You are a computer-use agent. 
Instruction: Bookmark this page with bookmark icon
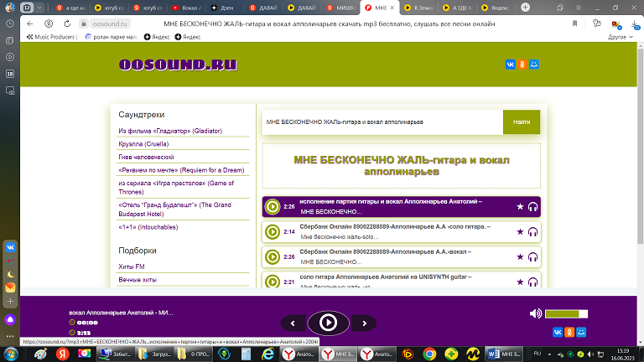pyautogui.click(x=574, y=23)
